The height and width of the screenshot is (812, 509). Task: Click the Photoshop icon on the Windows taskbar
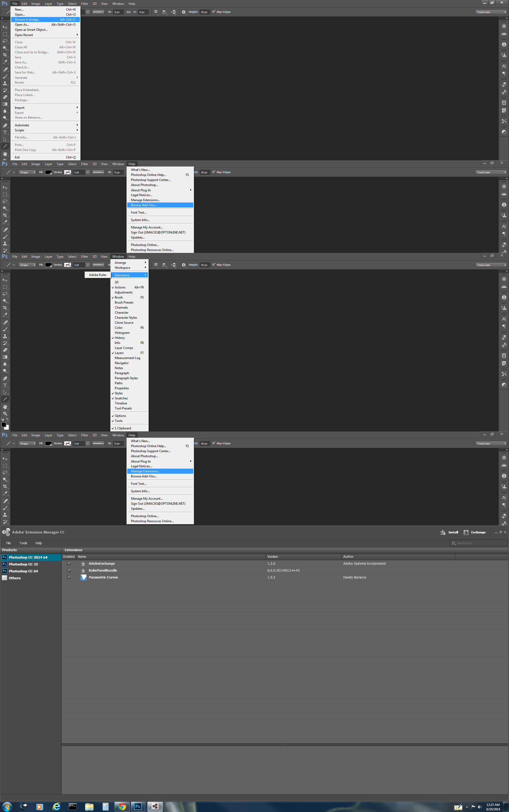coord(138,806)
